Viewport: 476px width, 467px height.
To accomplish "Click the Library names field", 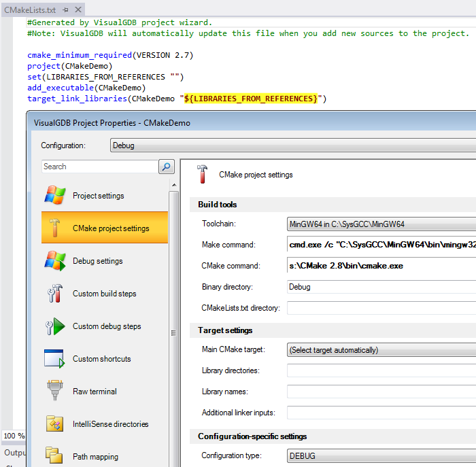I will point(381,392).
